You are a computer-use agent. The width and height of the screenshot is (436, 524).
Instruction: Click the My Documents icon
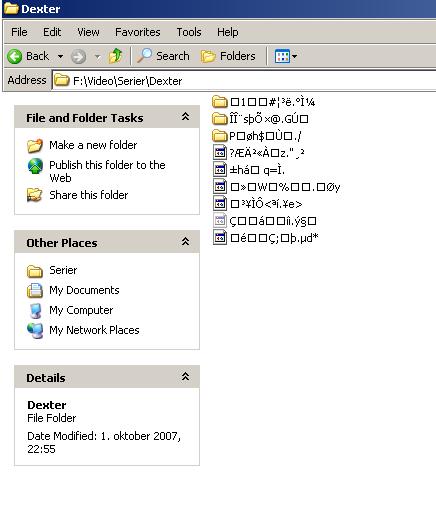tap(35, 290)
